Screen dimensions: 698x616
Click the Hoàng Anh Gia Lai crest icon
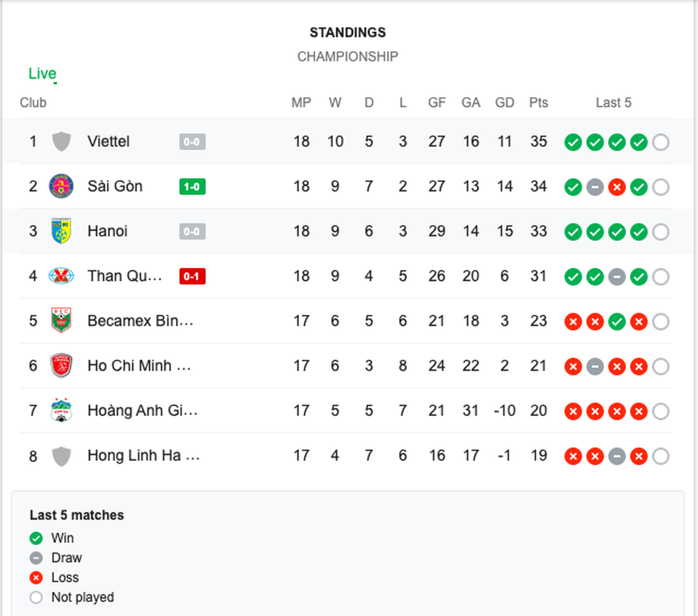(61, 410)
